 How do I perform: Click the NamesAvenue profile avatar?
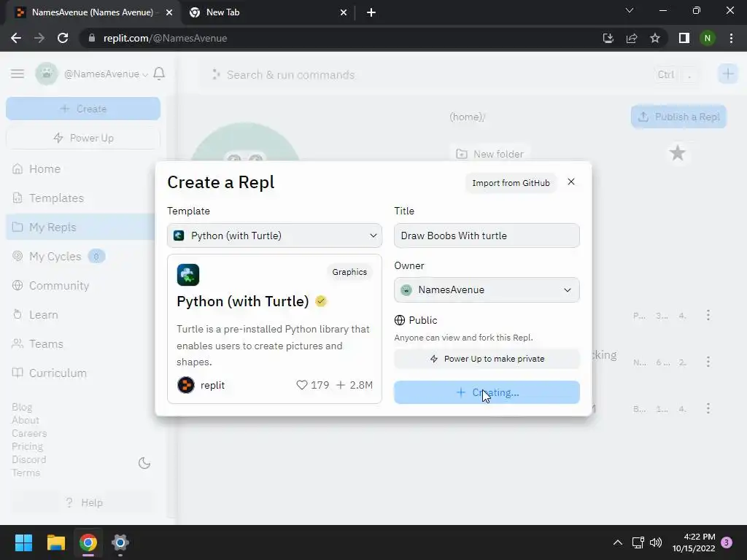47,74
